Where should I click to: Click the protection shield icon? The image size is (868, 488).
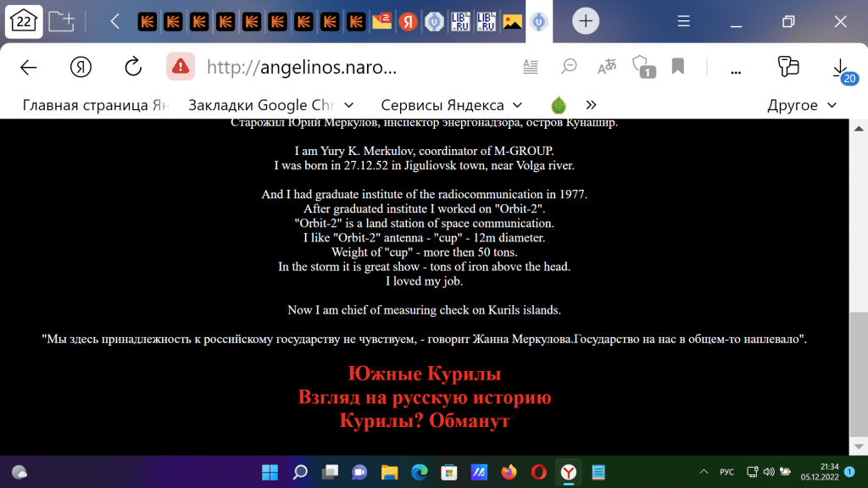click(x=643, y=67)
